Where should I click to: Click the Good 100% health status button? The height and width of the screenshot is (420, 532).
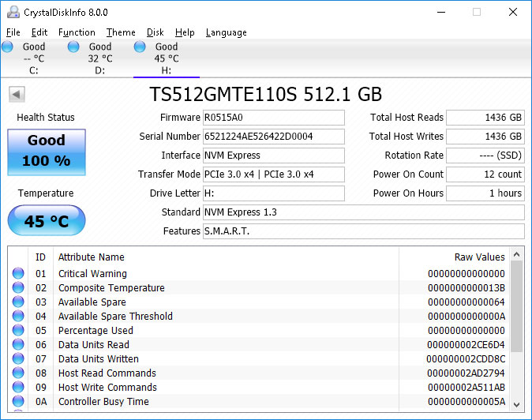[x=47, y=151]
